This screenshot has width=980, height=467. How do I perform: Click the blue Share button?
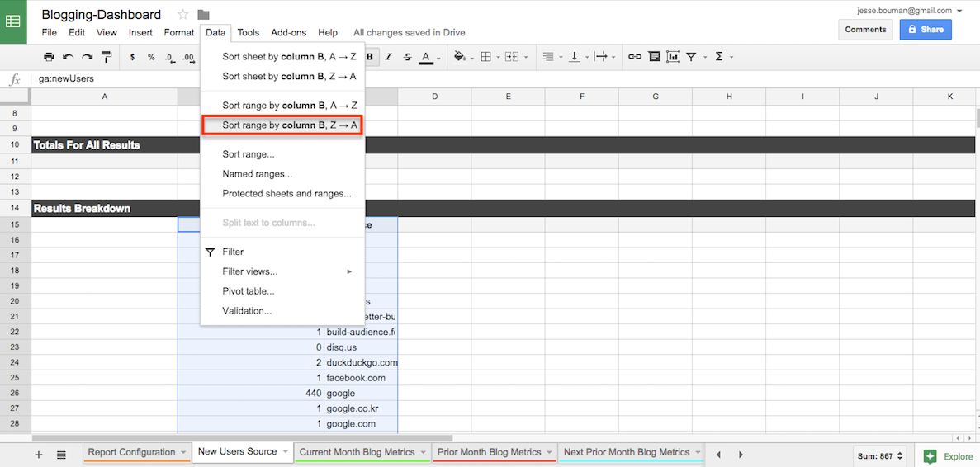(925, 30)
